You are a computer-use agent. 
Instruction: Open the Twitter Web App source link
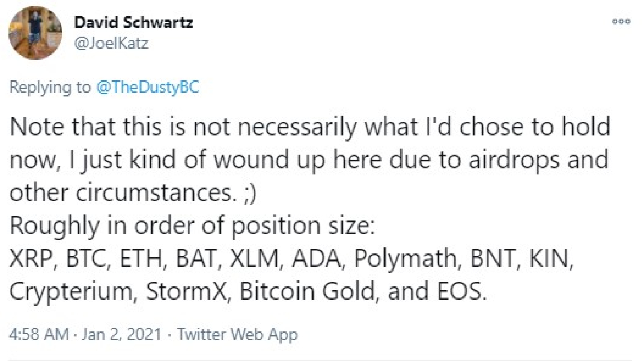pos(237,334)
